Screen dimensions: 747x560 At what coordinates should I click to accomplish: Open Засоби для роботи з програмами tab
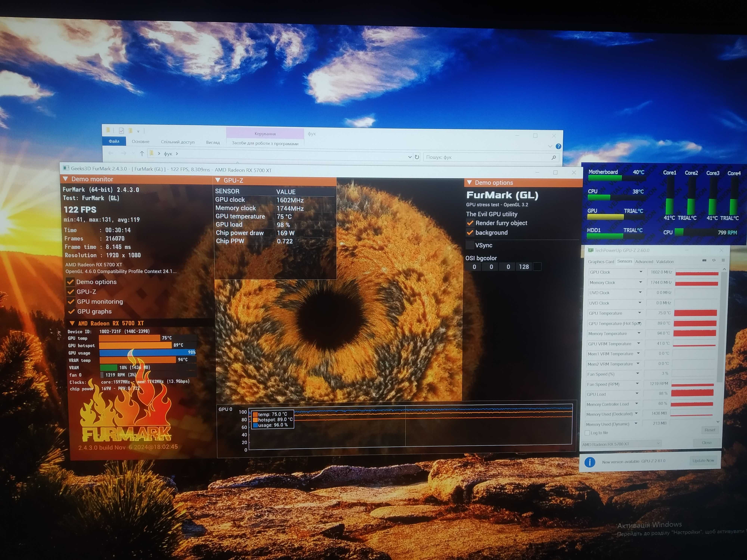click(265, 143)
